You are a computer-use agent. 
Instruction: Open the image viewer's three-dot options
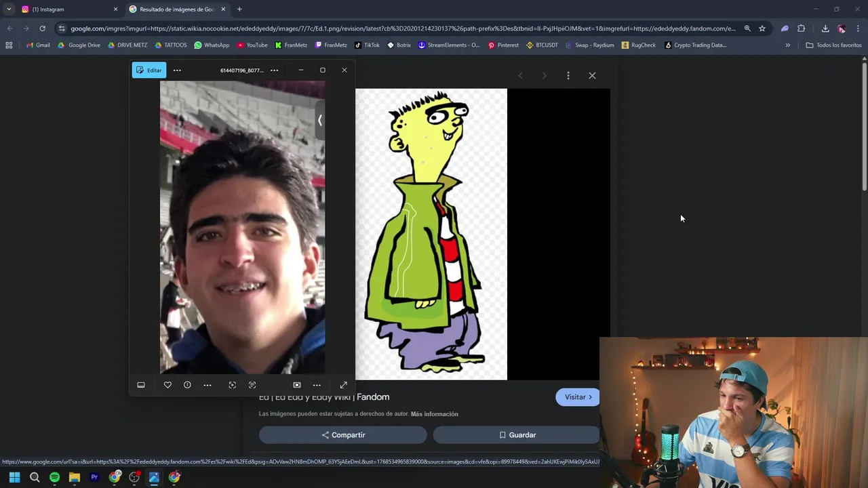click(x=568, y=76)
